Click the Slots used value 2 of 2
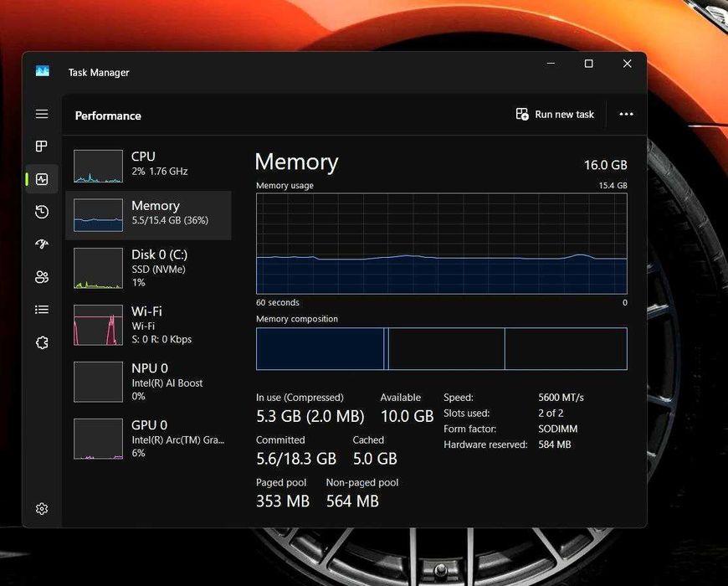The image size is (728, 586). click(551, 414)
